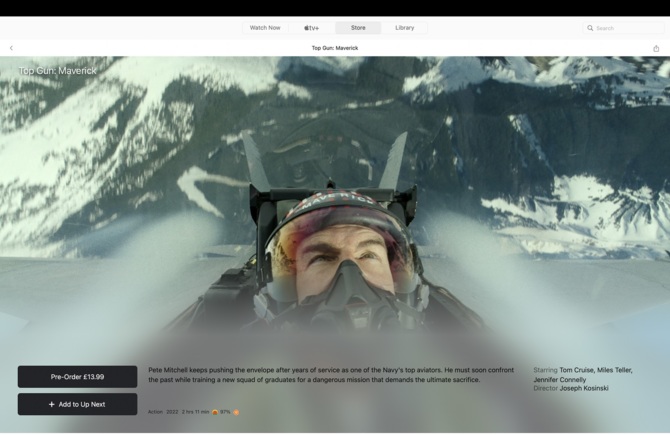Viewport: 670px width, 435px height.
Task: Click the 2022 release year
Action: point(172,412)
